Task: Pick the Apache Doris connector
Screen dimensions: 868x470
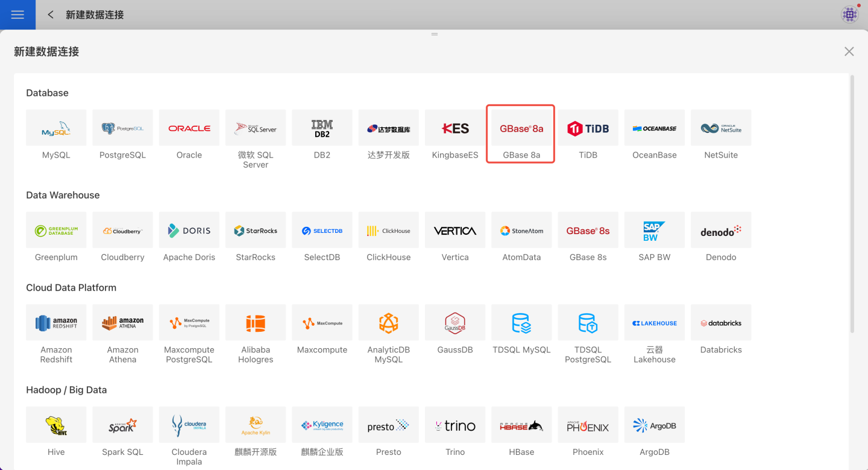Action: [189, 230]
